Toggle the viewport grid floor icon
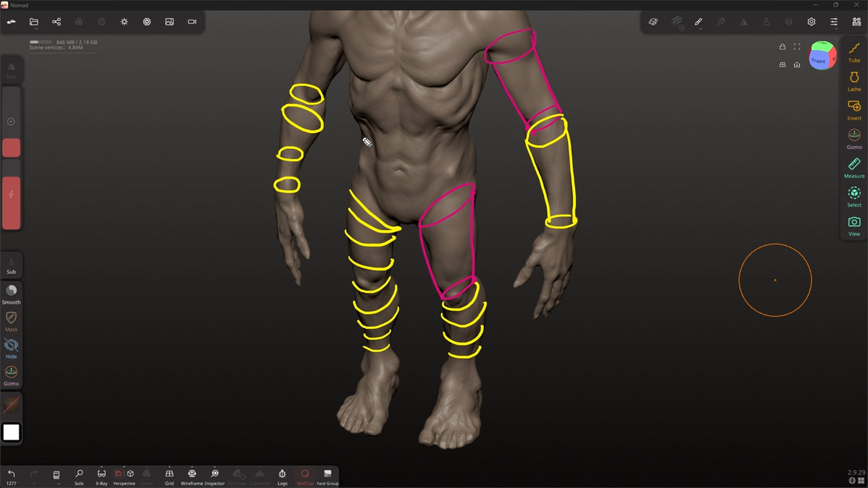This screenshot has height=488, width=868. [782, 64]
